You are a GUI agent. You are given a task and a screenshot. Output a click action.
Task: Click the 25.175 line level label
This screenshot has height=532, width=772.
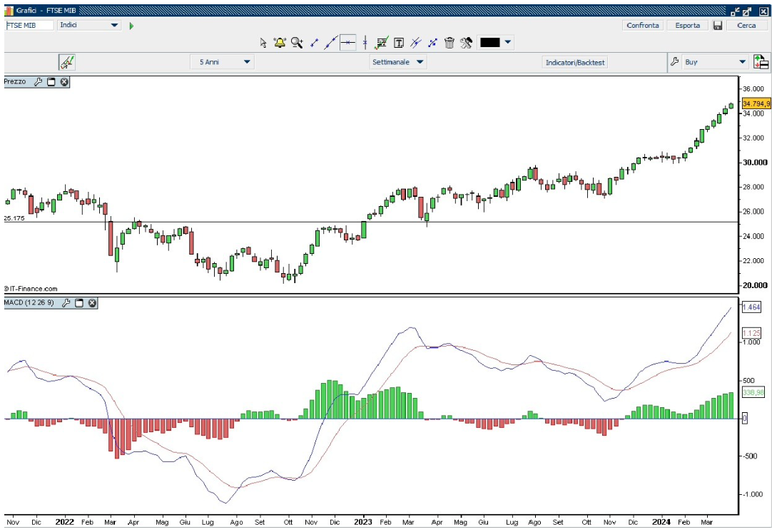(x=14, y=218)
